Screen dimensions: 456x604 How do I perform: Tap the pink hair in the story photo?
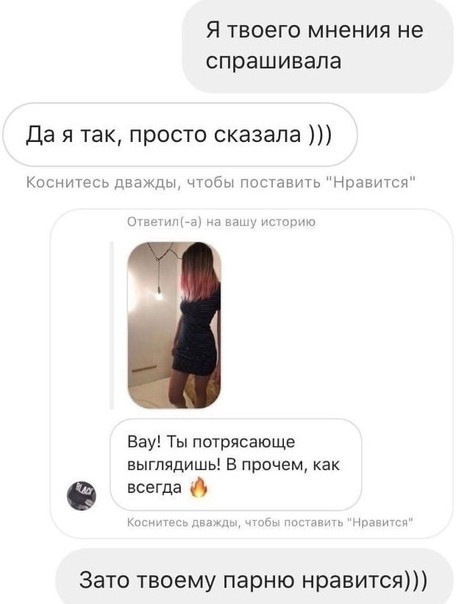(x=199, y=287)
